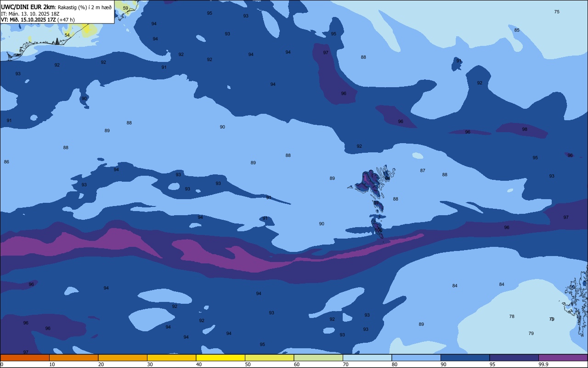
Task: Click the 70–80 pale blue legend swatch
Action: tap(367, 357)
